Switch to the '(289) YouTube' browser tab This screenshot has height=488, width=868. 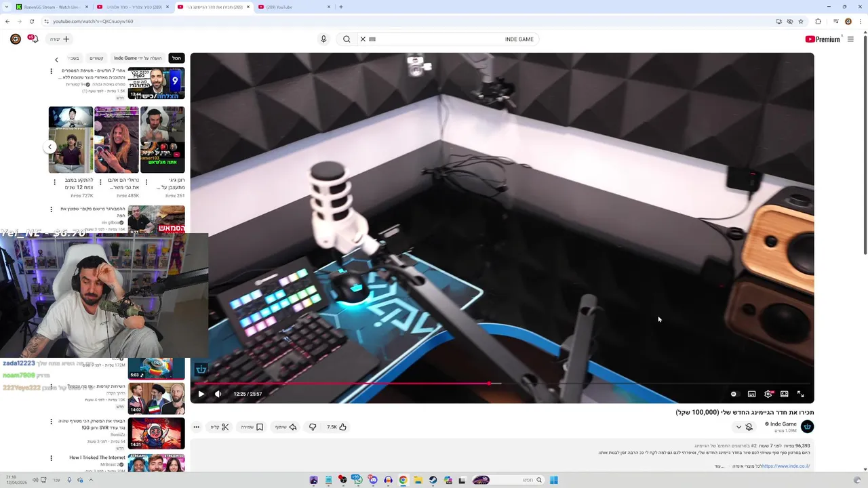[295, 7]
